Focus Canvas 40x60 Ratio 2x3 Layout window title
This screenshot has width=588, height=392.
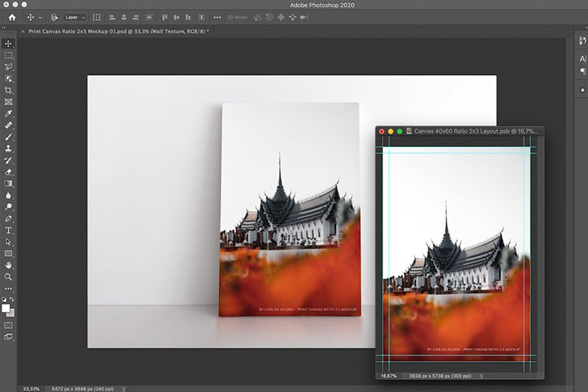tap(476, 132)
